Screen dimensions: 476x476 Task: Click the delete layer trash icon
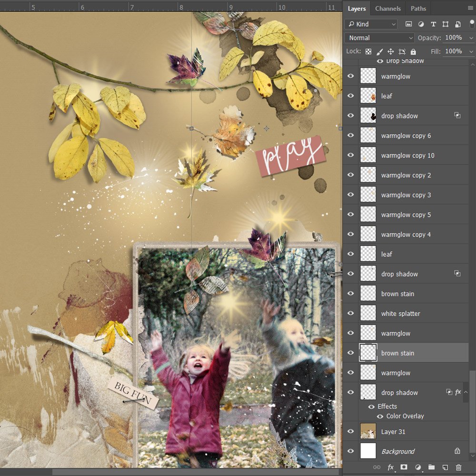(458, 467)
